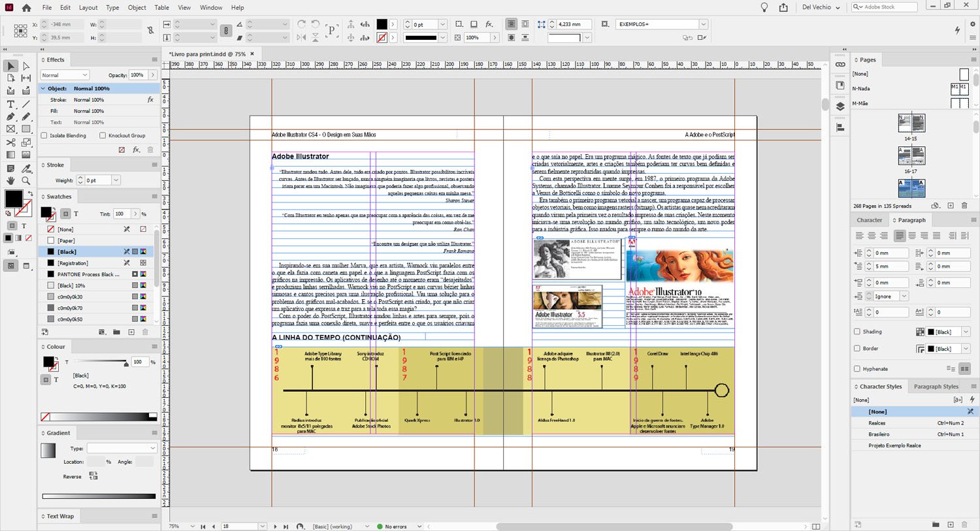Select the Type tool
Image resolution: width=980 pixels, height=531 pixels.
(x=10, y=104)
